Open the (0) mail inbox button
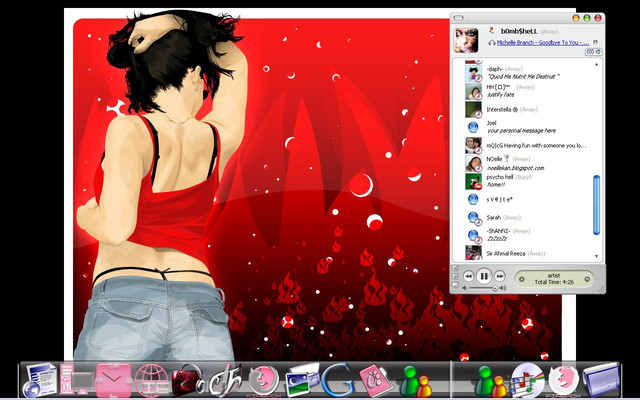 coord(593,52)
